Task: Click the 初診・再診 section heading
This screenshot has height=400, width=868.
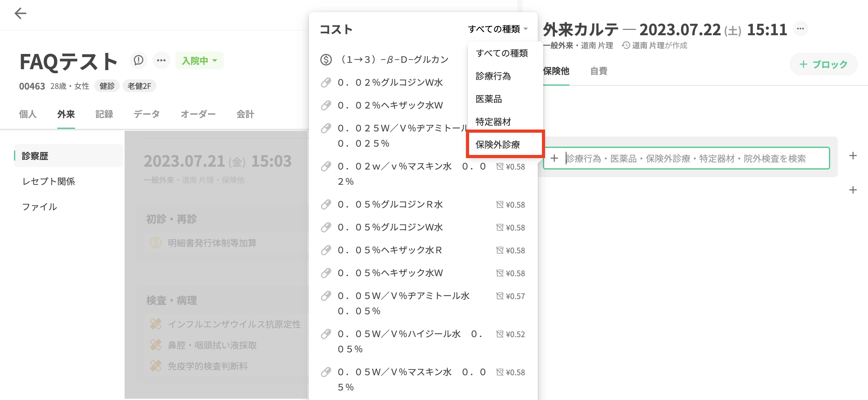Action: pyautogui.click(x=172, y=219)
